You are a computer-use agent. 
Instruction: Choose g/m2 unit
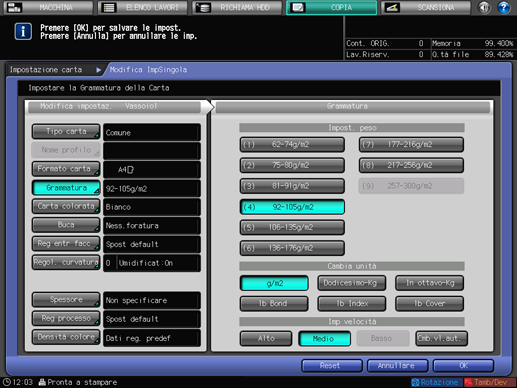274,283
